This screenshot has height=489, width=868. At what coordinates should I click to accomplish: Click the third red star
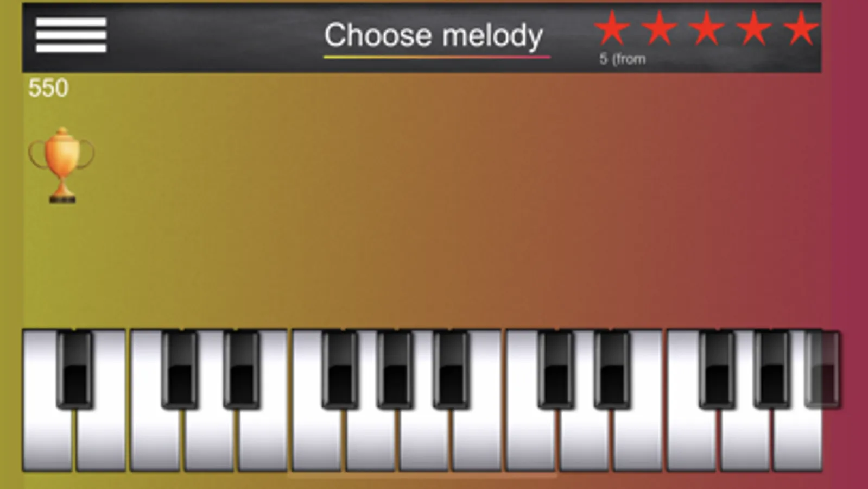click(707, 28)
